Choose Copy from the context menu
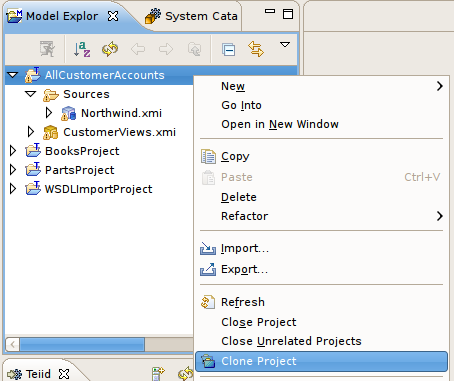The width and height of the screenshot is (454, 381). pyautogui.click(x=321, y=156)
